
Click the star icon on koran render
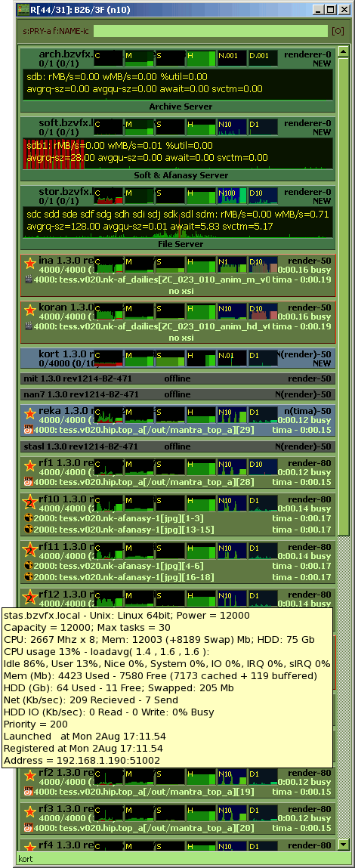tap(30, 308)
